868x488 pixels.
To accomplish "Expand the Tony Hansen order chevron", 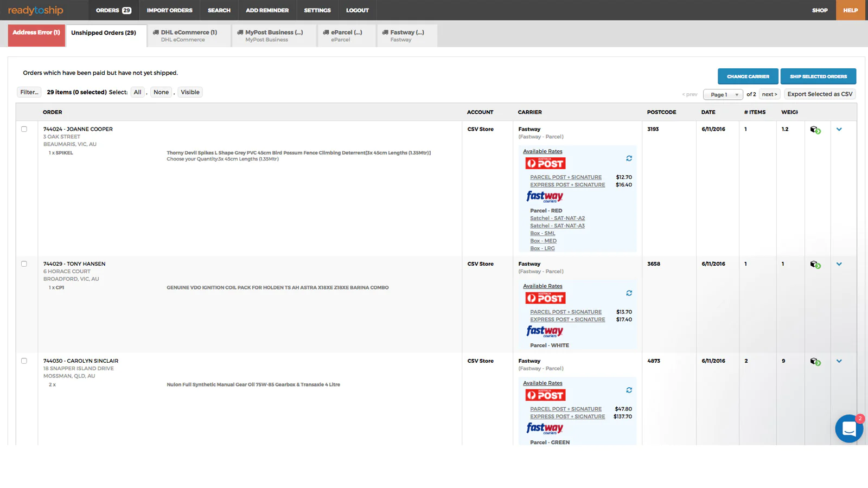I will click(839, 264).
